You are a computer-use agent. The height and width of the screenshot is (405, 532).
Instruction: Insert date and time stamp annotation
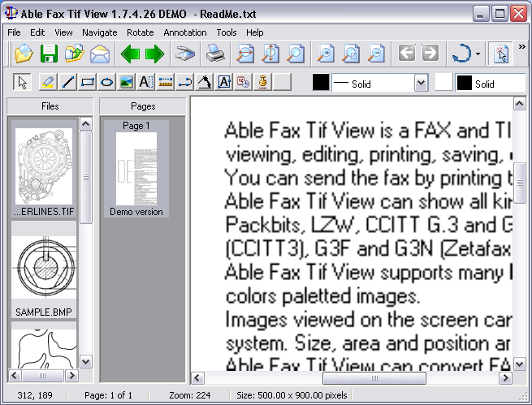pyautogui.click(x=244, y=82)
